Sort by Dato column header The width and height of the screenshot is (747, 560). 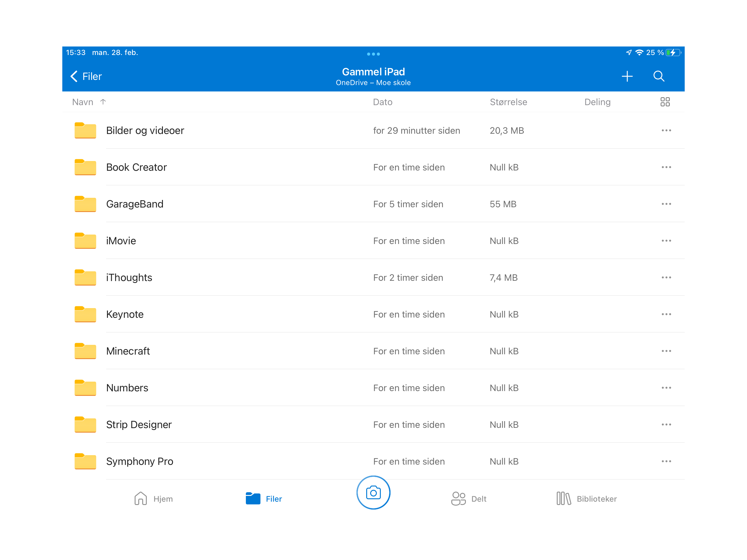pyautogui.click(x=383, y=102)
